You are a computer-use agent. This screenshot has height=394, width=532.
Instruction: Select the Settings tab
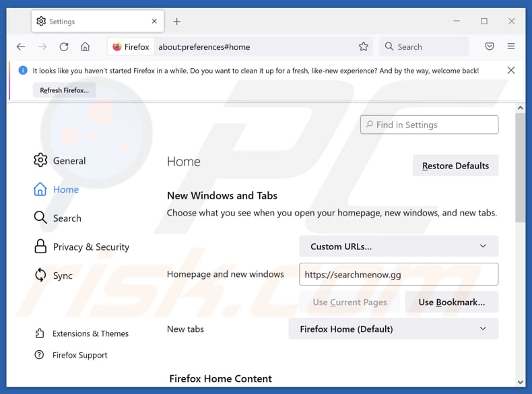pyautogui.click(x=98, y=22)
